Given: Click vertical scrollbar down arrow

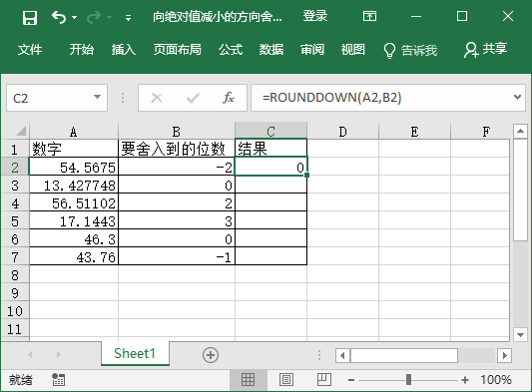Looking at the screenshot, I should click(520, 334).
